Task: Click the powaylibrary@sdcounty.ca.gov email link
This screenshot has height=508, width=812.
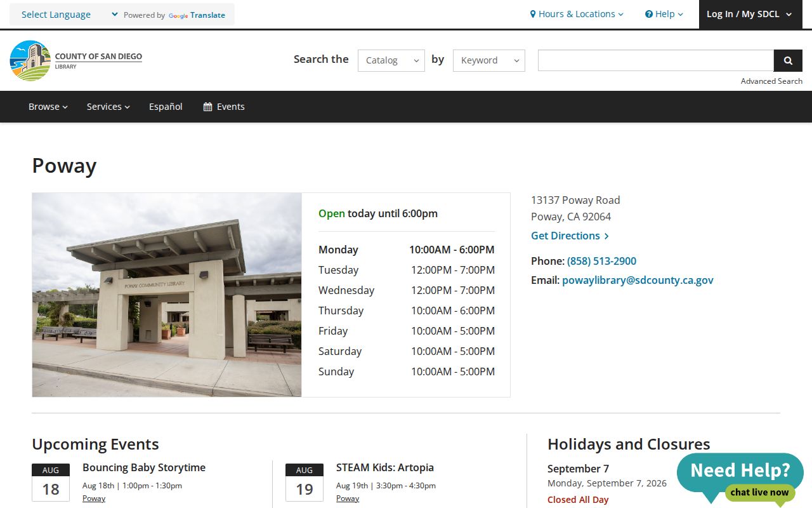Action: click(638, 280)
